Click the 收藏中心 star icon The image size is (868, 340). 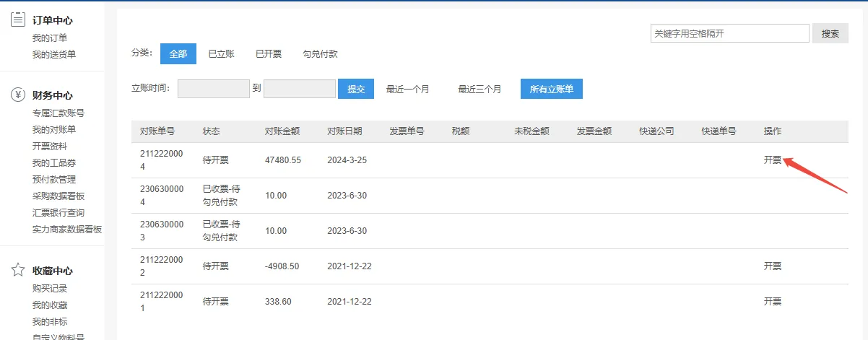(18, 270)
